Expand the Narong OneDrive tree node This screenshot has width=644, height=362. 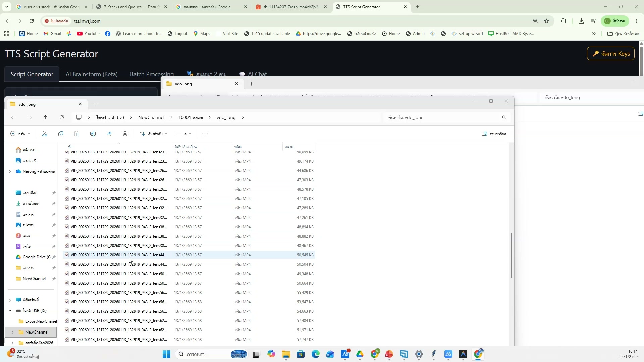(10, 171)
